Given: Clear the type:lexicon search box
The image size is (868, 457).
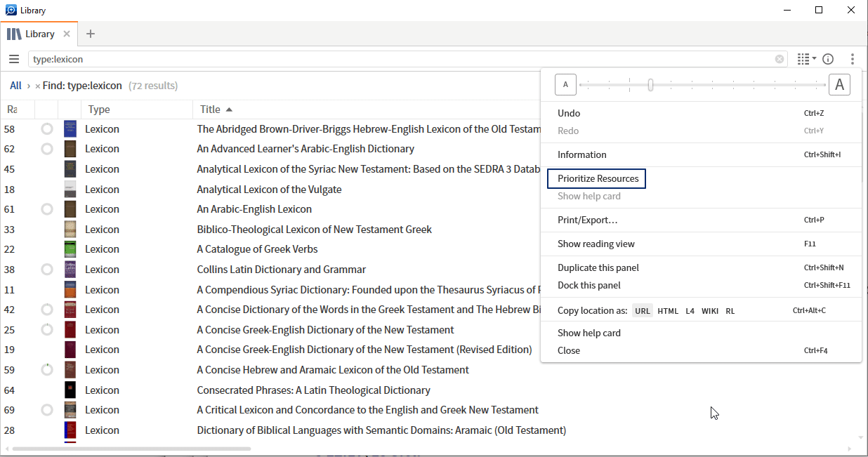Looking at the screenshot, I should pos(780,60).
